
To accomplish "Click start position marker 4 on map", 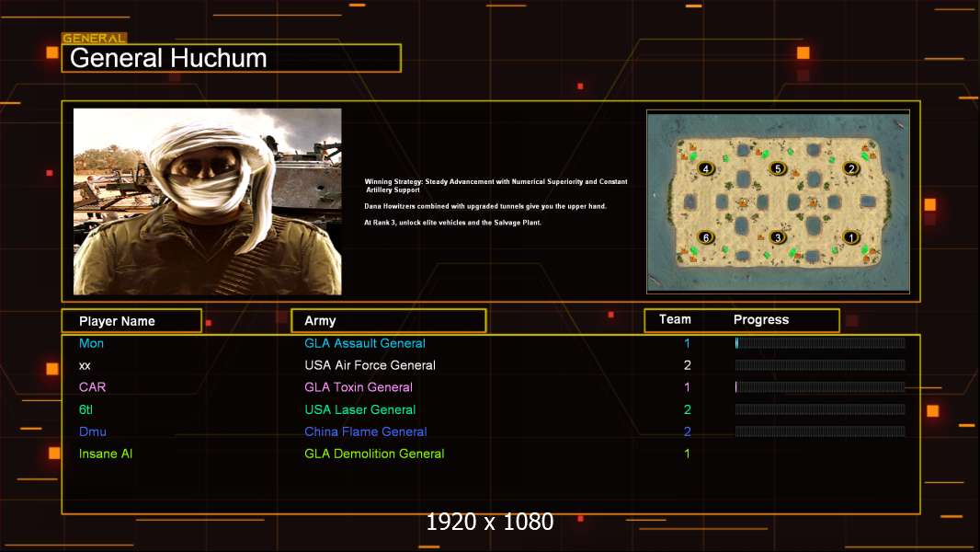I will coord(706,168).
